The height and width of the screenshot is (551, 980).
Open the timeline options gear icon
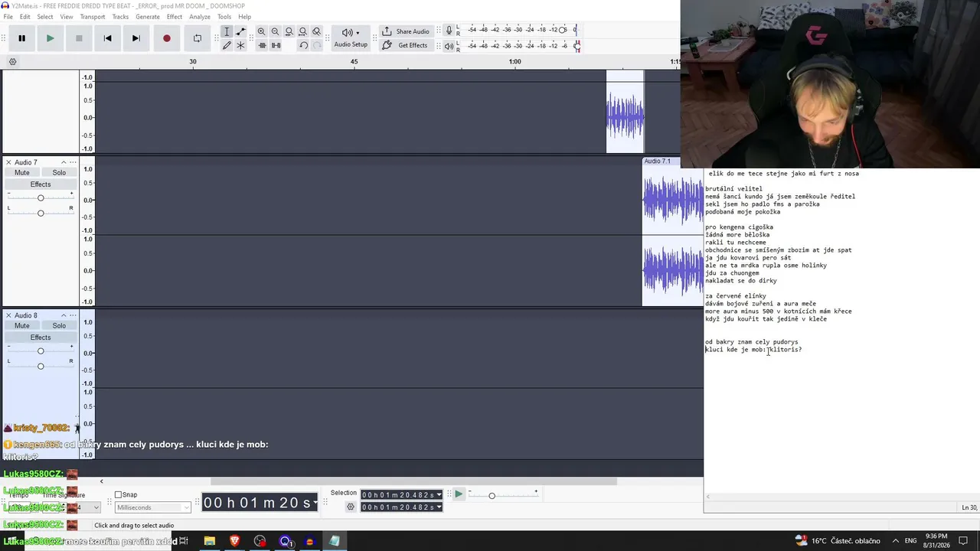pos(12,61)
